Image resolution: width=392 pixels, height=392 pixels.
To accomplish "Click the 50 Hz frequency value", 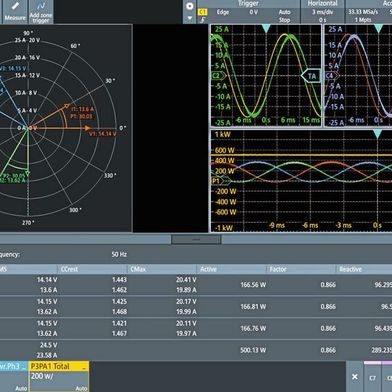I will (119, 254).
